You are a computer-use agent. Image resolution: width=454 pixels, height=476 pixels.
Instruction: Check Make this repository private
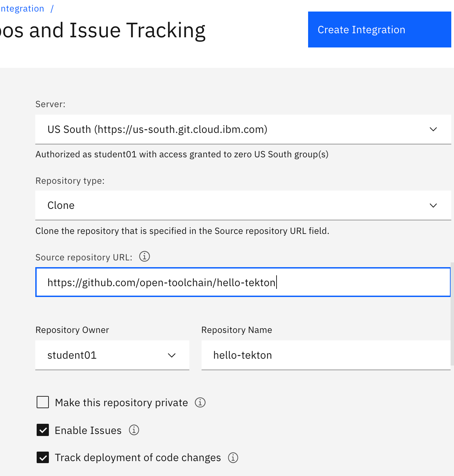click(x=43, y=402)
